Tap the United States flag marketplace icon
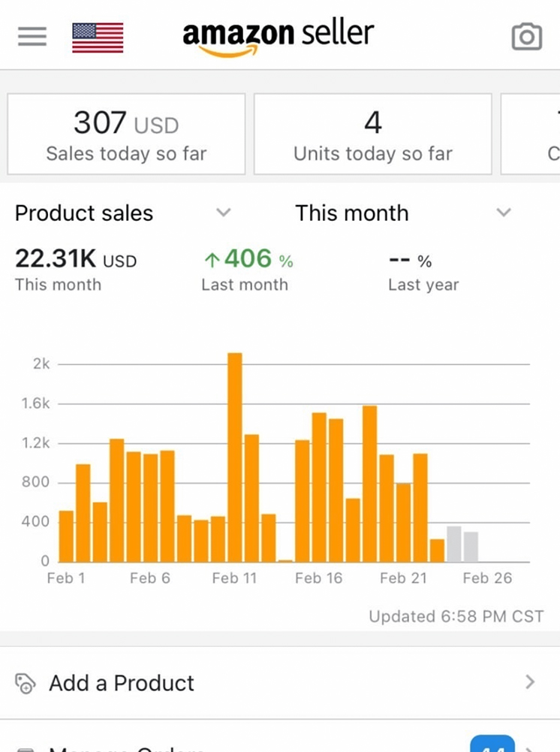 tap(98, 38)
